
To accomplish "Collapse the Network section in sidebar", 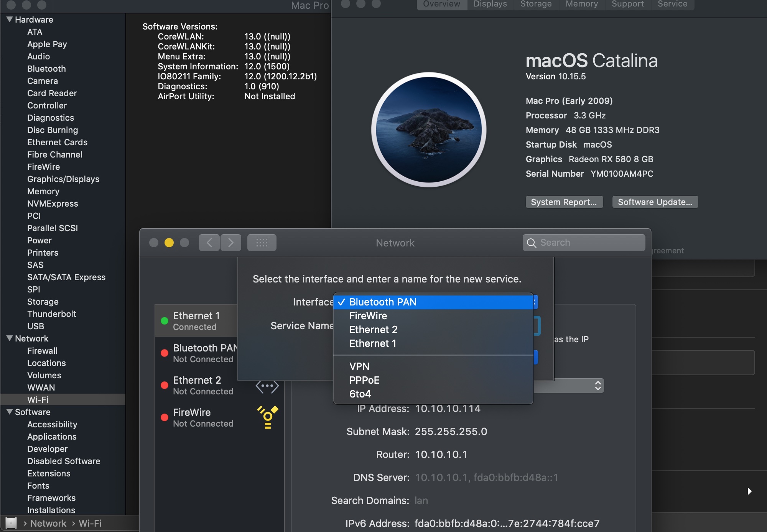I will point(10,338).
